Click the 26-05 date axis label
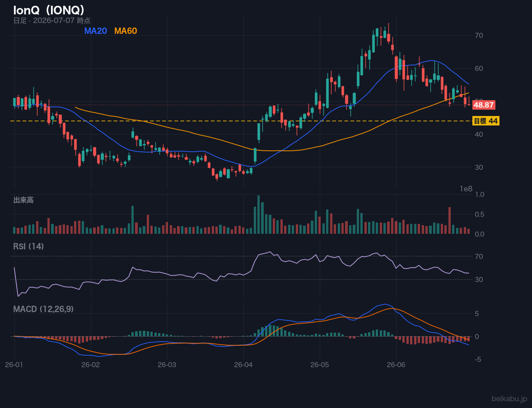This screenshot has width=532, height=408. 320,365
